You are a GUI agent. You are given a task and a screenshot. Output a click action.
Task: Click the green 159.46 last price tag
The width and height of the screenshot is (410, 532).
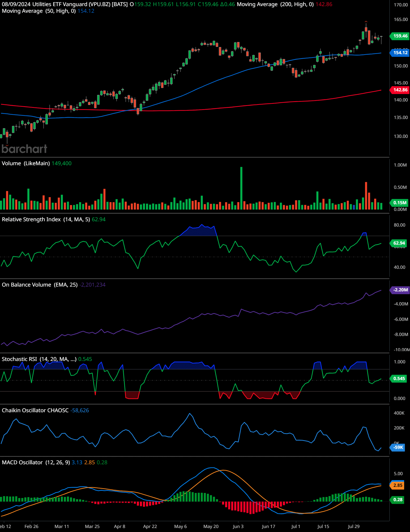(400, 36)
